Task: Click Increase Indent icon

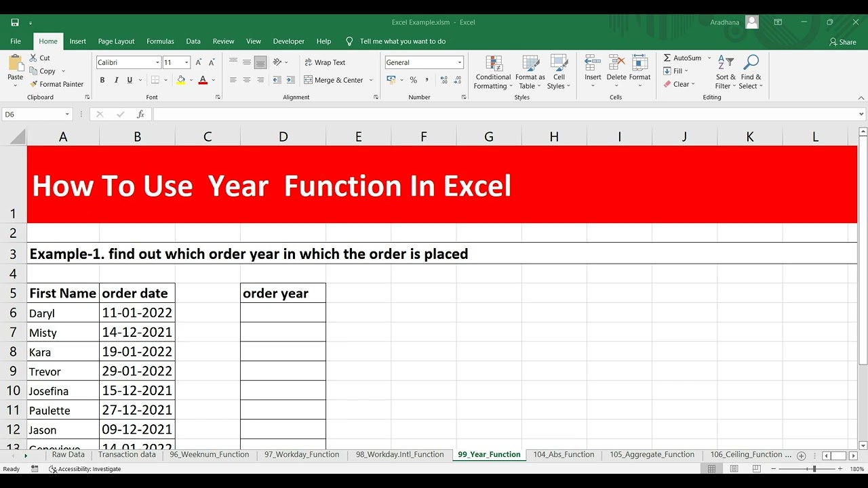Action: pyautogui.click(x=290, y=80)
